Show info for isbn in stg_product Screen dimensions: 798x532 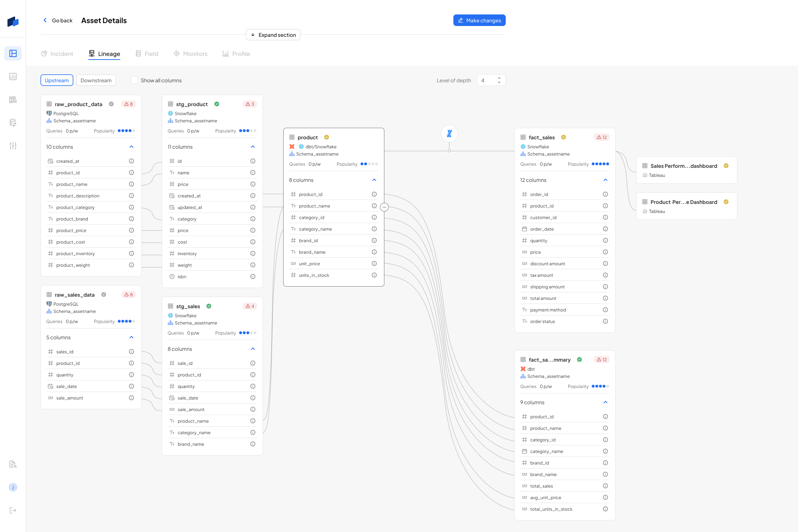click(253, 276)
